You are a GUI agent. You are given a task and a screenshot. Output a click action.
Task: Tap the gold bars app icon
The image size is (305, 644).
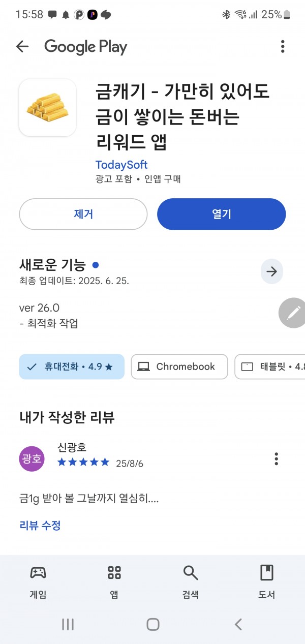[48, 107]
